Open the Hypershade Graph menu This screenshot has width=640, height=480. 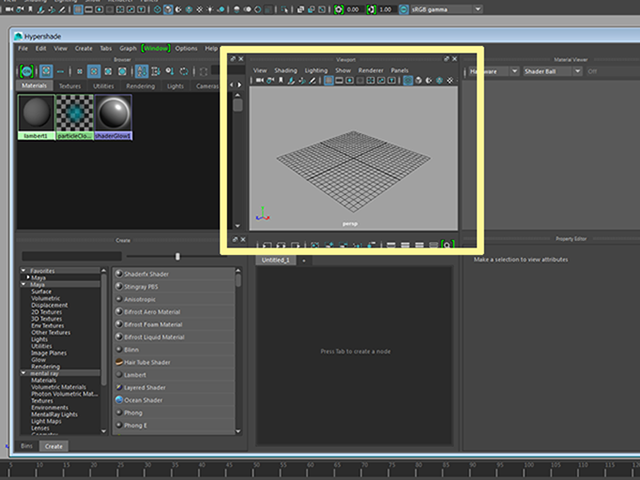click(x=128, y=49)
